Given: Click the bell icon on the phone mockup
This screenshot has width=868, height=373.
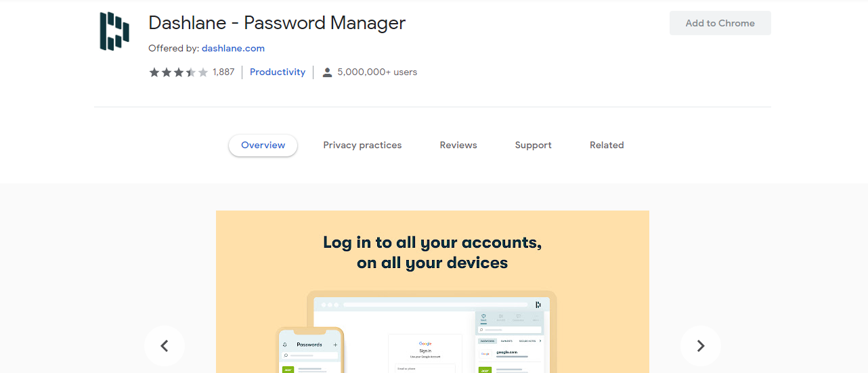Looking at the screenshot, I should tap(285, 345).
